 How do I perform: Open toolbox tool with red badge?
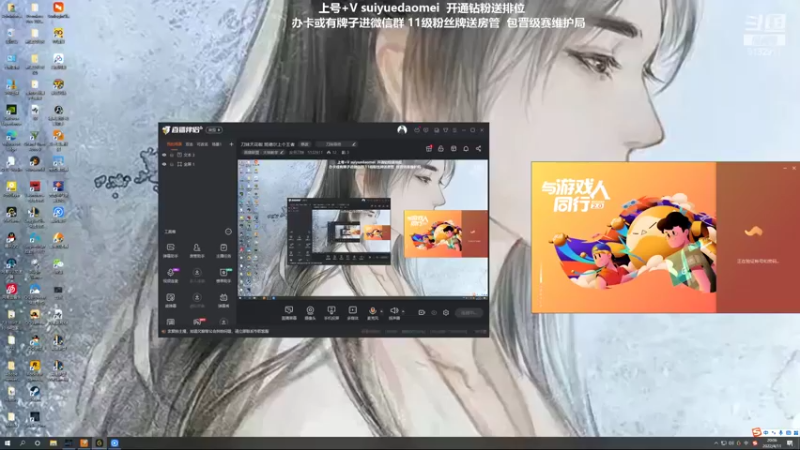click(197, 322)
